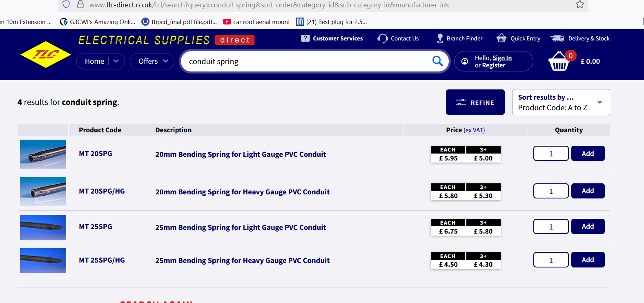644x303 pixels.
Task: Click the Delivery & Stock truck icon
Action: [557, 38]
